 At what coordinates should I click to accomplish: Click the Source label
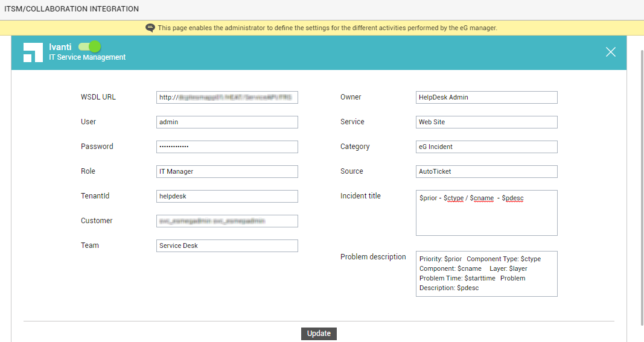point(351,171)
